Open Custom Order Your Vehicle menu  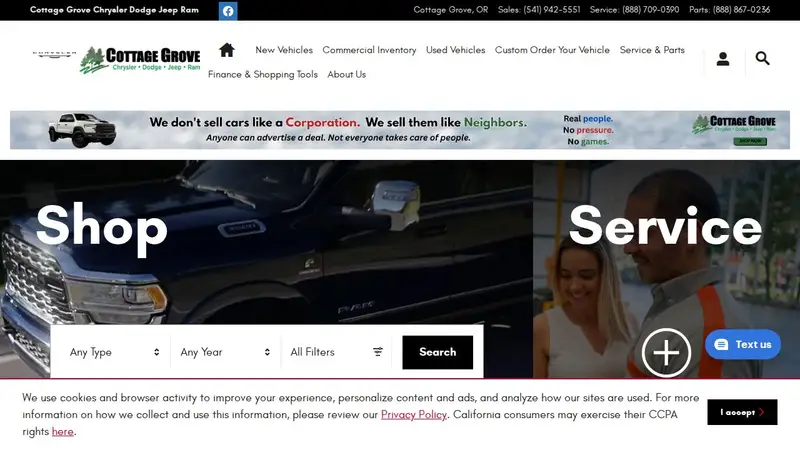click(552, 50)
